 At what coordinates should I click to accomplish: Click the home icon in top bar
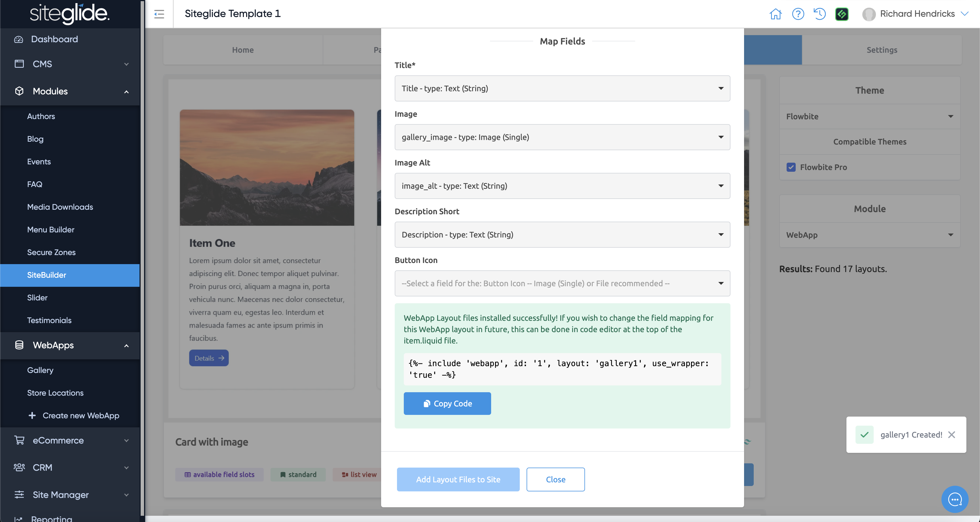(775, 14)
